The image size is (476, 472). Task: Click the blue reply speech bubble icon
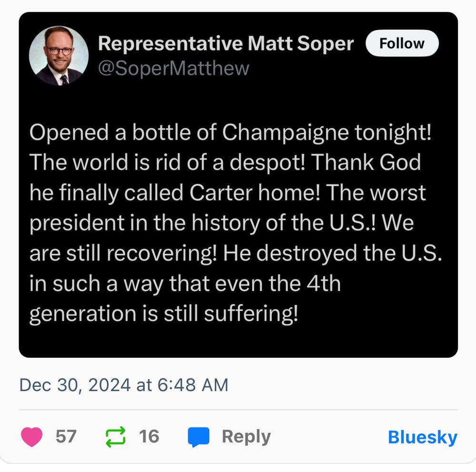198,437
